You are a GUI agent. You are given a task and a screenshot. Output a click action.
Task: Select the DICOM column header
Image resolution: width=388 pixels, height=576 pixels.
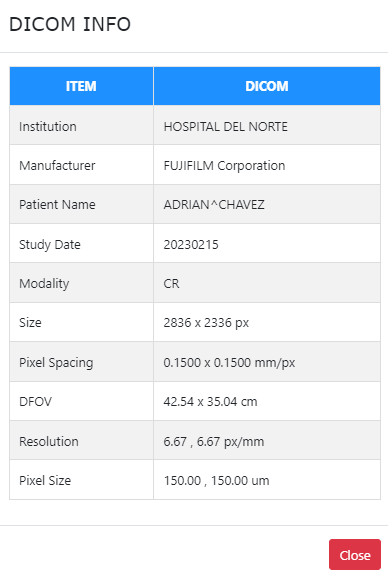point(267,86)
